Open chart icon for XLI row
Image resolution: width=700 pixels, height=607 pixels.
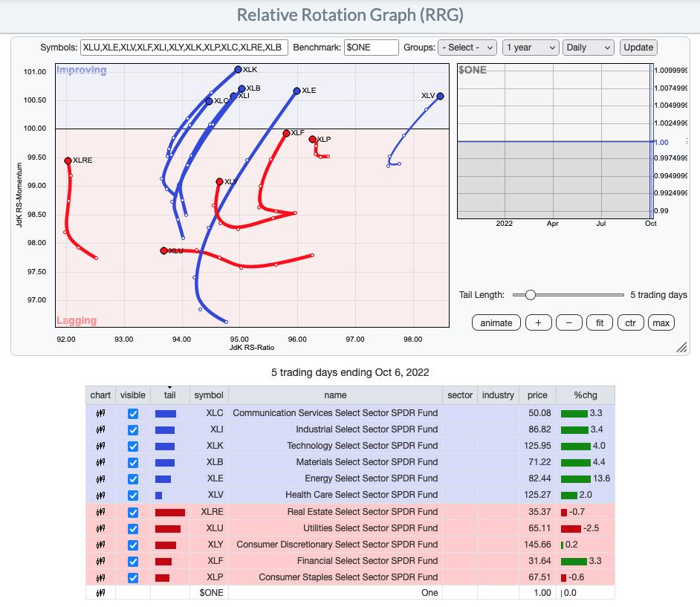(100, 429)
